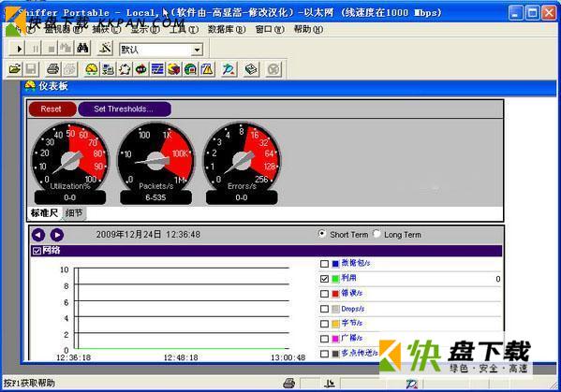
Task: Click the greyed-out icon next to Print
Action: click(x=69, y=69)
